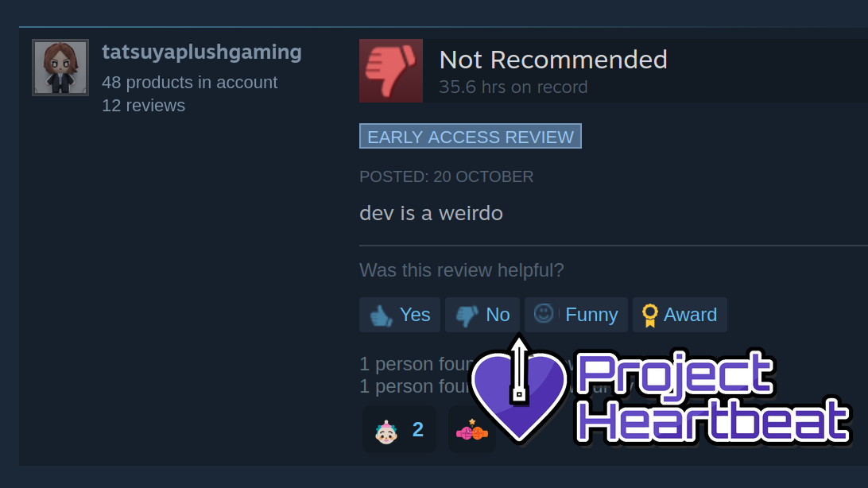
Task: Click the thumbs-down icon on No
Action: 467,316
